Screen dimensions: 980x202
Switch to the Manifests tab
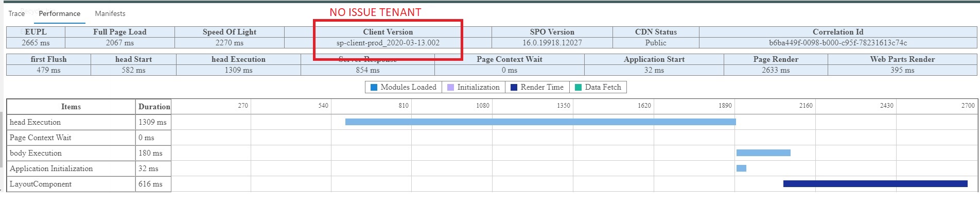tap(110, 13)
